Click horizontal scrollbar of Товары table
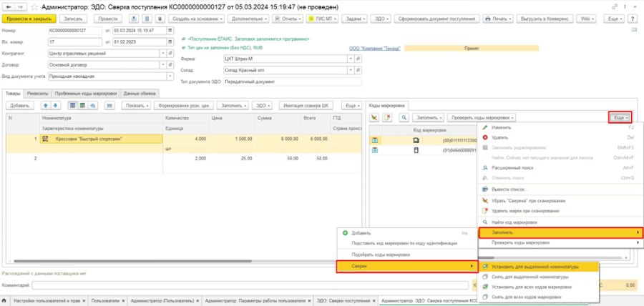The height and width of the screenshot is (306, 644). click(133, 261)
